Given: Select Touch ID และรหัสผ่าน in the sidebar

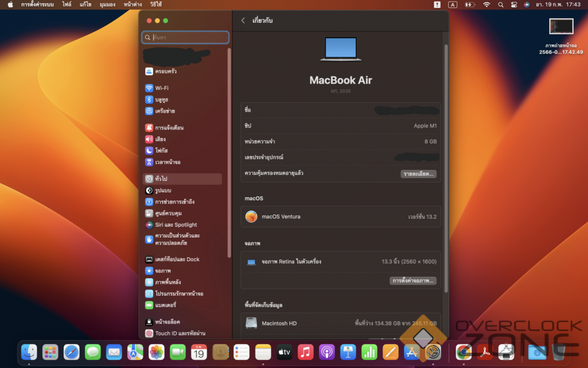Looking at the screenshot, I should 180,333.
